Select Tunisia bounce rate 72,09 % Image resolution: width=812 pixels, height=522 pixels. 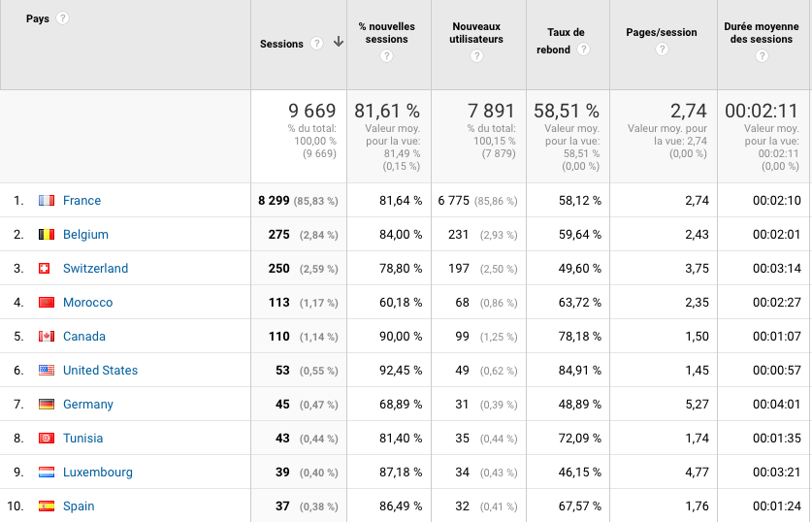pos(580,439)
